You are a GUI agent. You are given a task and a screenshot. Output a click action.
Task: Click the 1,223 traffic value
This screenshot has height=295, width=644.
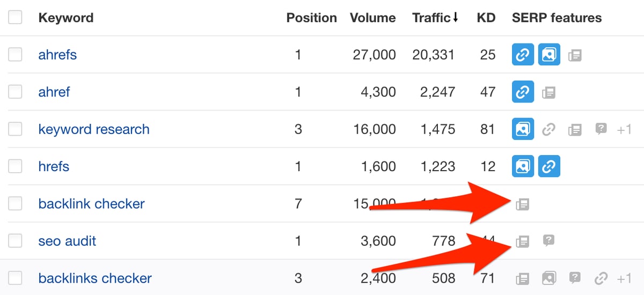tap(437, 167)
